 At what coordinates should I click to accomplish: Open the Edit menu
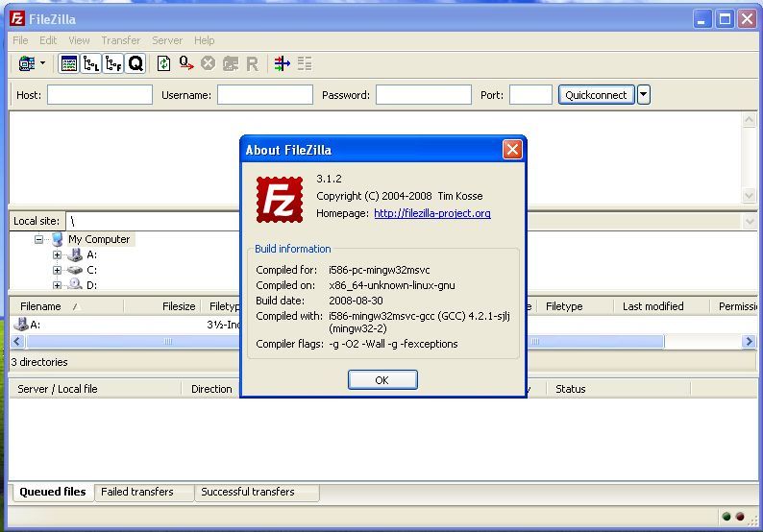48,40
